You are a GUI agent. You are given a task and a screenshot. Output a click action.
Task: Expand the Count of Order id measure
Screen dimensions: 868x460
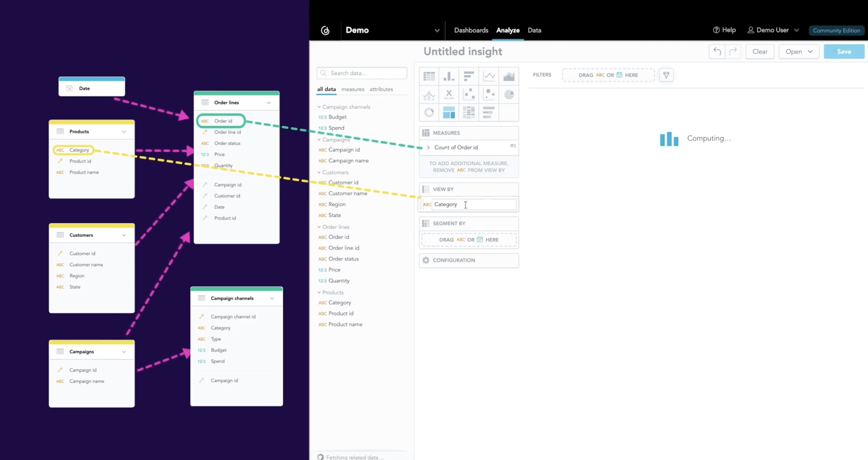click(x=428, y=147)
